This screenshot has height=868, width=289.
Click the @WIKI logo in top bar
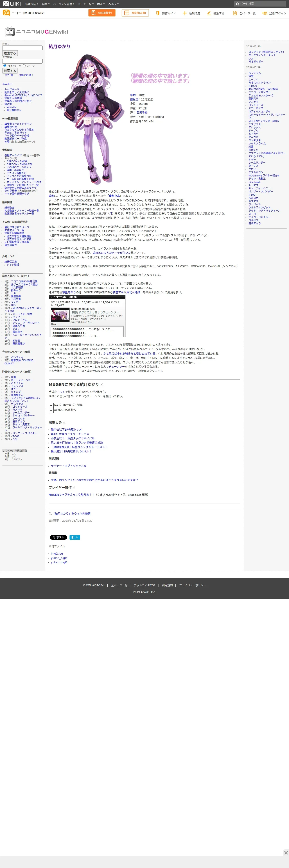point(11,4)
